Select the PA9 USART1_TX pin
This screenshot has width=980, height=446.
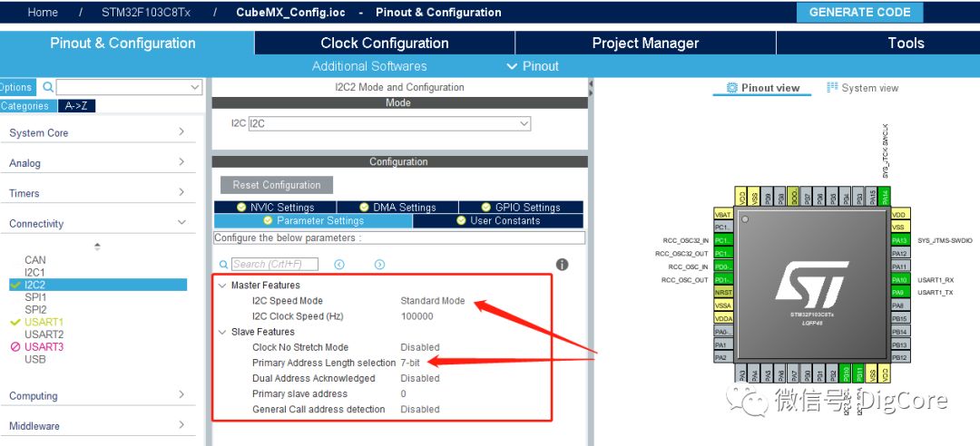coord(900,292)
